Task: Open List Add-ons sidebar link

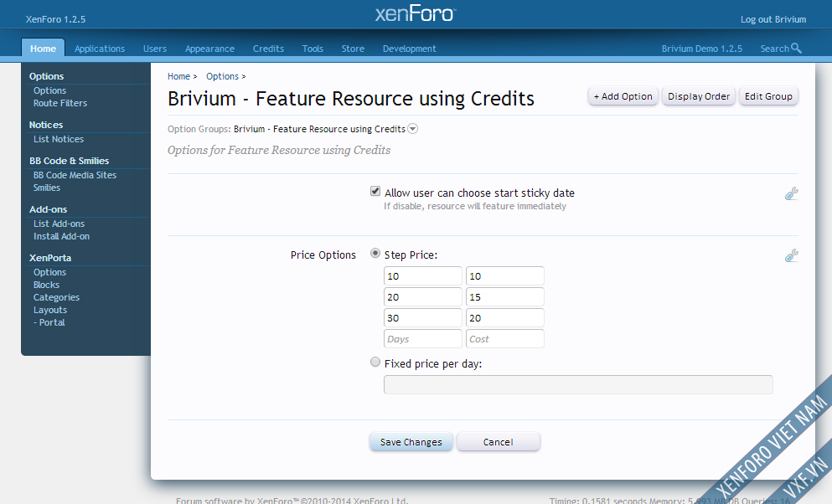Action: (x=59, y=224)
